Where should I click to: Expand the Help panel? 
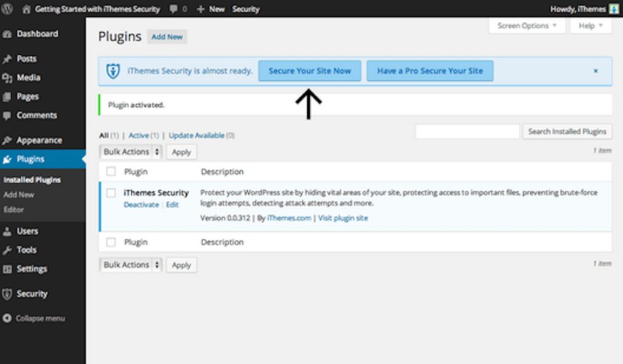591,26
